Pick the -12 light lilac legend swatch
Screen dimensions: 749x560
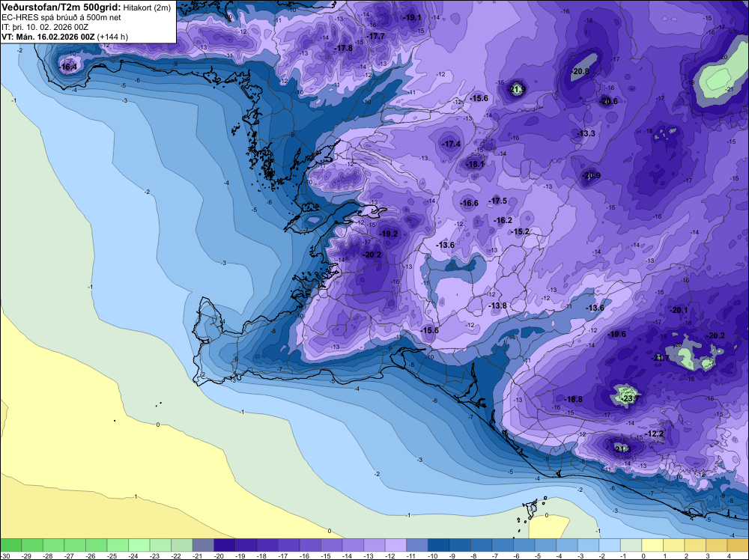tap(395, 545)
